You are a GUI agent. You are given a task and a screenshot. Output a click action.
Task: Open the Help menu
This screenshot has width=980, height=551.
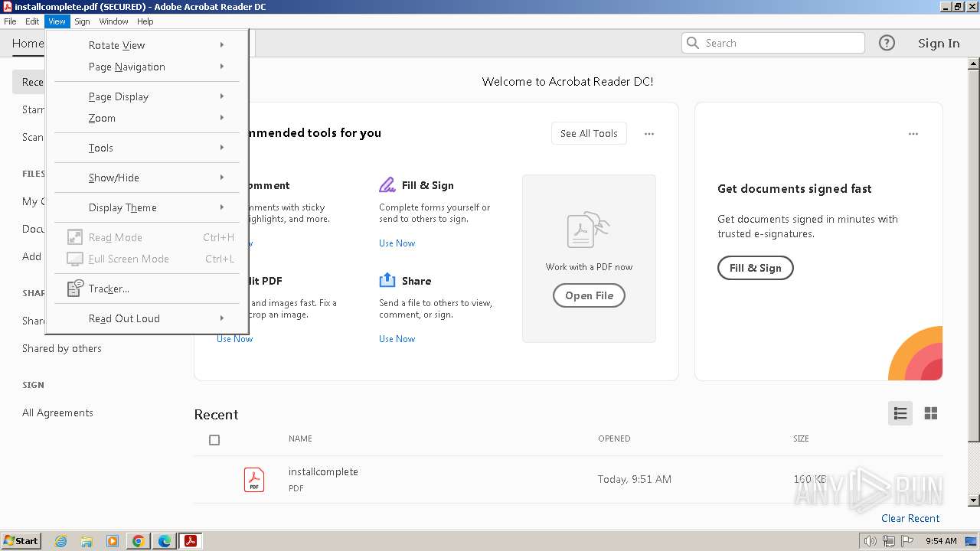(145, 21)
